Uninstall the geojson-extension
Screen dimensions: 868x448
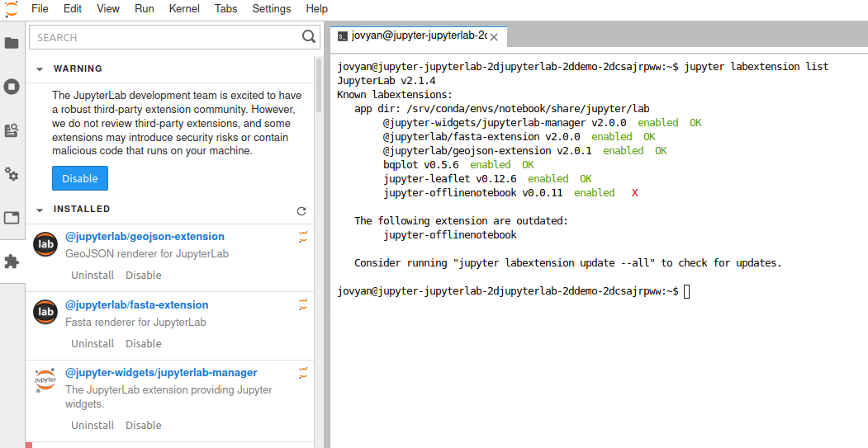coord(92,275)
